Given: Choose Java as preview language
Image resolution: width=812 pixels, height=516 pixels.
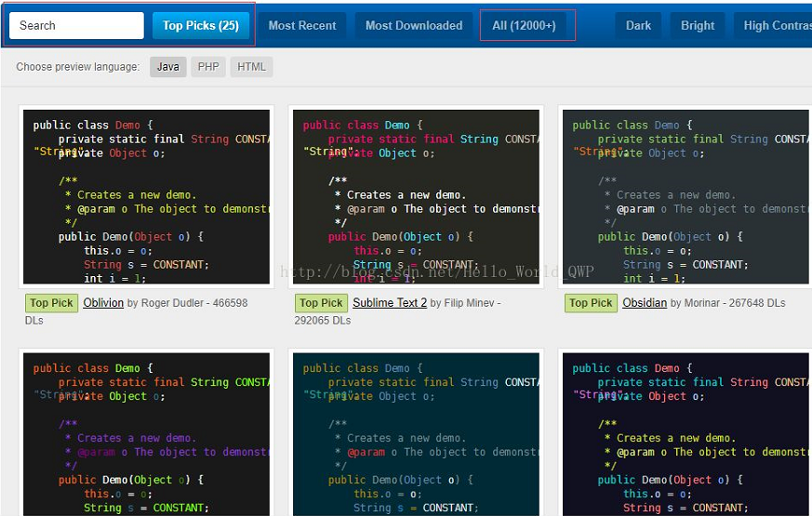Looking at the screenshot, I should 167,67.
